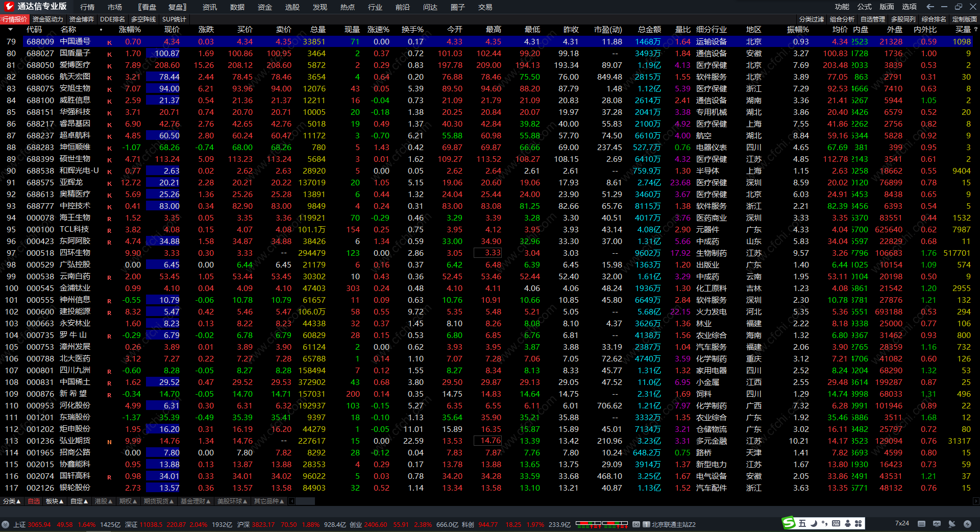The height and width of the screenshot is (532, 980).
Task: Expand the 板块 sector tab menu
Action: [55, 501]
